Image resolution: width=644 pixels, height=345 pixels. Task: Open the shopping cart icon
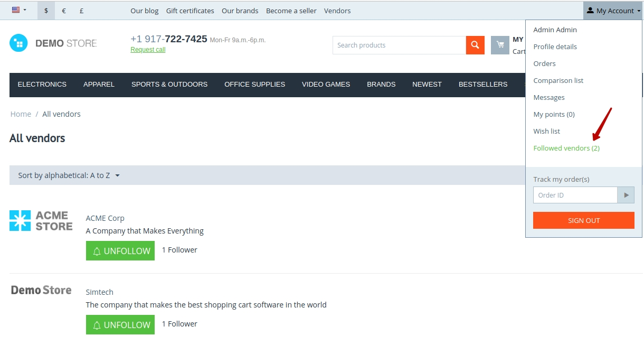pos(500,45)
